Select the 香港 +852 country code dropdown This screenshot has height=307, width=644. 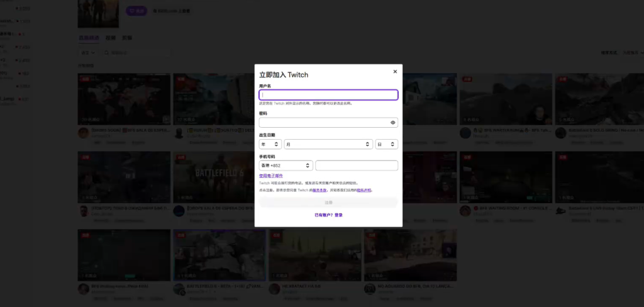tap(286, 165)
